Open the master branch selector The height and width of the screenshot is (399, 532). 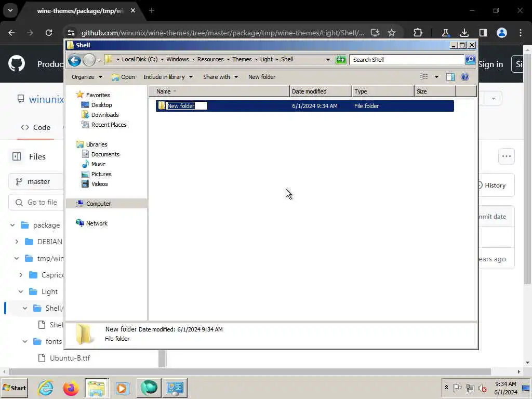click(36, 181)
